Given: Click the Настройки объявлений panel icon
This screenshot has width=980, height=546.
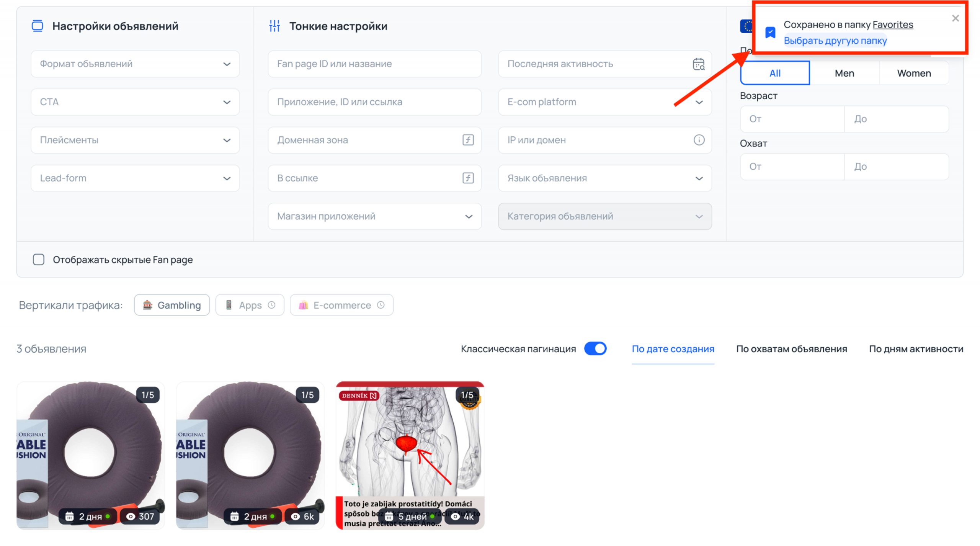Looking at the screenshot, I should [38, 26].
